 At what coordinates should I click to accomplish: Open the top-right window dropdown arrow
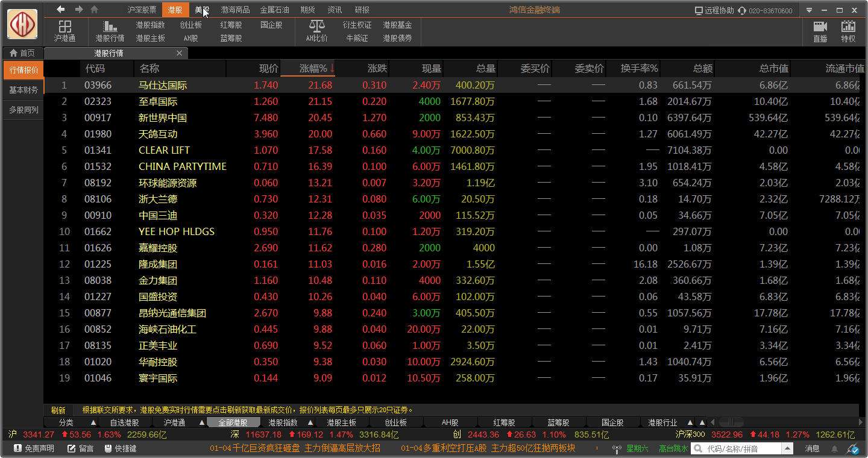(x=809, y=10)
